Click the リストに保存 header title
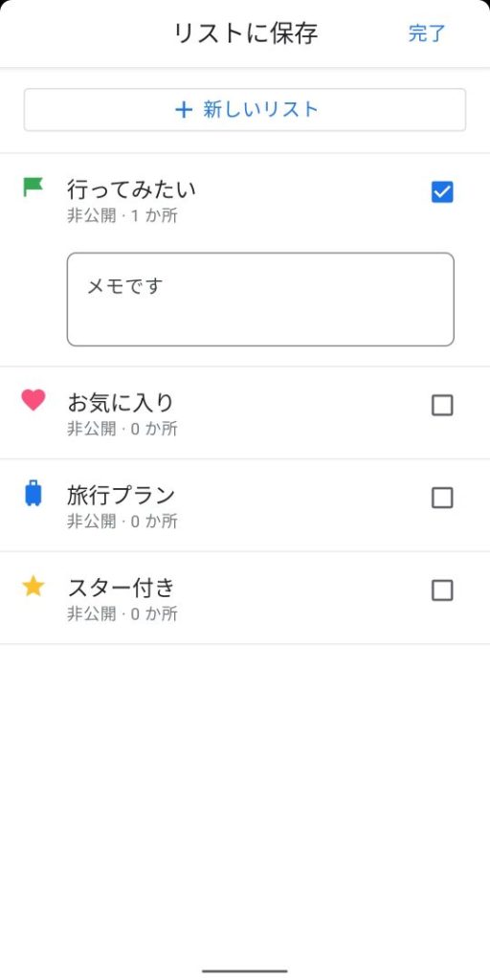Image resolution: width=490 pixels, height=980 pixels. 246,33
